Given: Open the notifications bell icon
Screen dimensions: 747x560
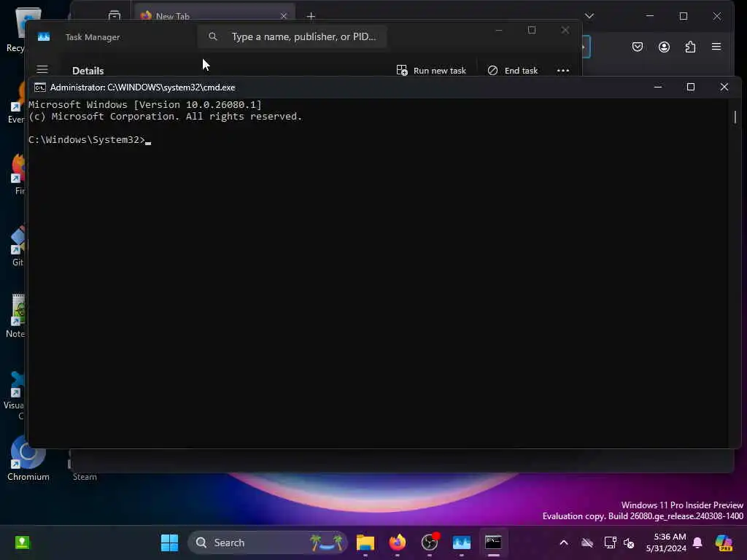Looking at the screenshot, I should [697, 542].
